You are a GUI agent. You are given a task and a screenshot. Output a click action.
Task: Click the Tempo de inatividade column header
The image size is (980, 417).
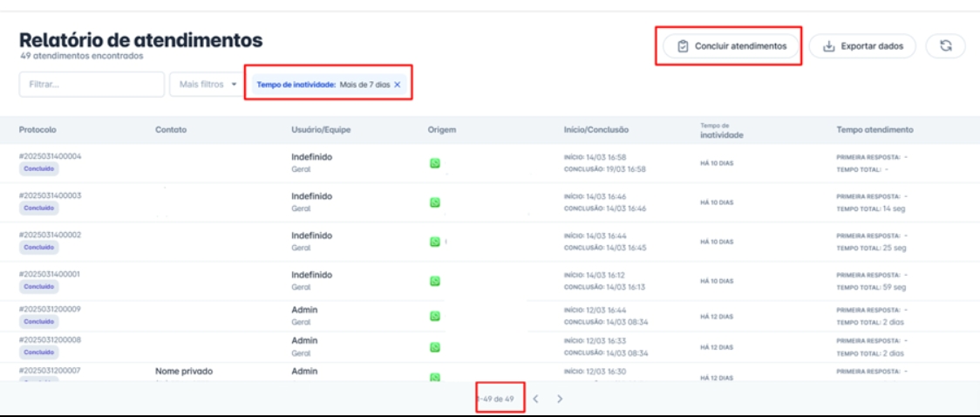click(x=721, y=131)
